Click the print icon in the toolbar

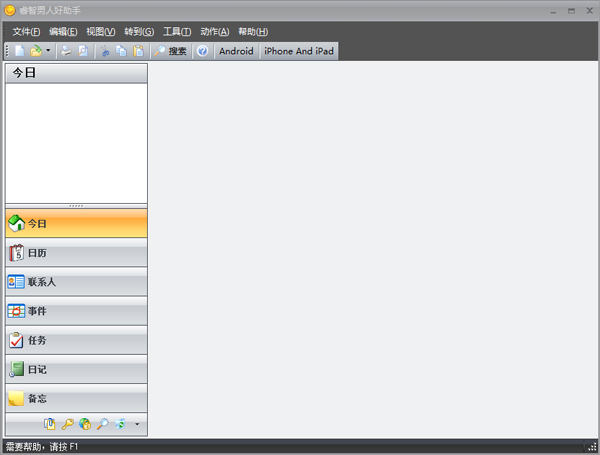coord(66,51)
